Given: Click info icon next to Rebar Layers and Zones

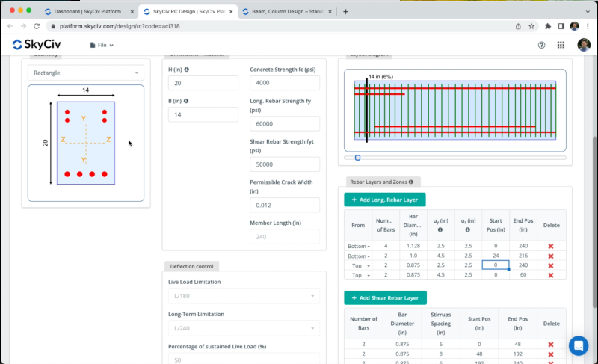Looking at the screenshot, I should [410, 182].
